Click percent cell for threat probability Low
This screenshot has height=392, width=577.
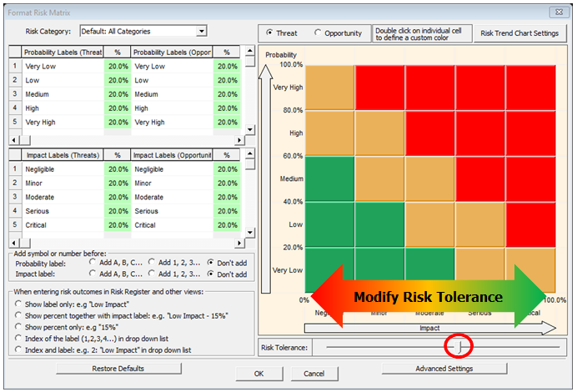118,80
